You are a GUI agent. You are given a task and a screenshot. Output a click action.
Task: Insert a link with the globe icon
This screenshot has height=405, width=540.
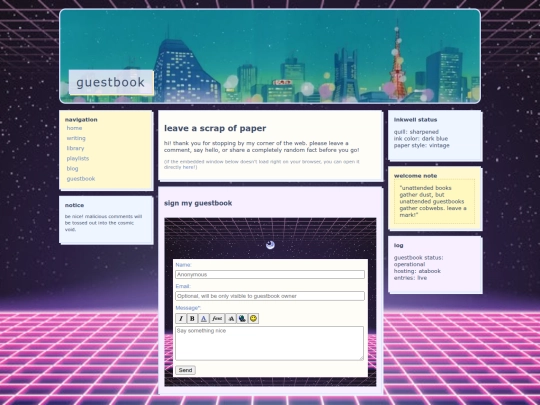pos(242,319)
